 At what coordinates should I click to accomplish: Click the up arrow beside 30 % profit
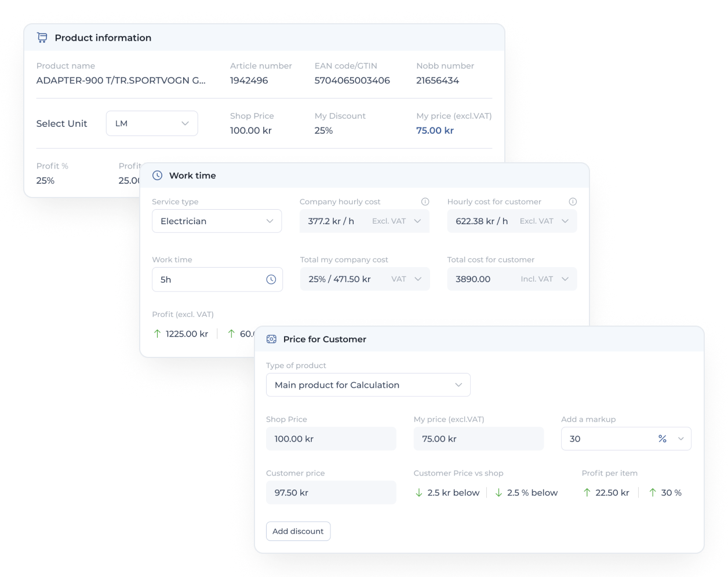point(653,492)
